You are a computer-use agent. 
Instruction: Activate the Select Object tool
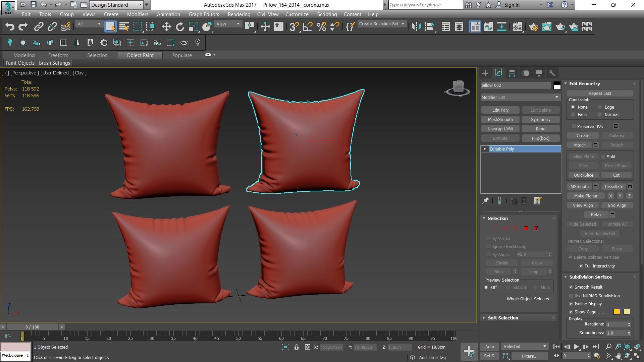[110, 27]
